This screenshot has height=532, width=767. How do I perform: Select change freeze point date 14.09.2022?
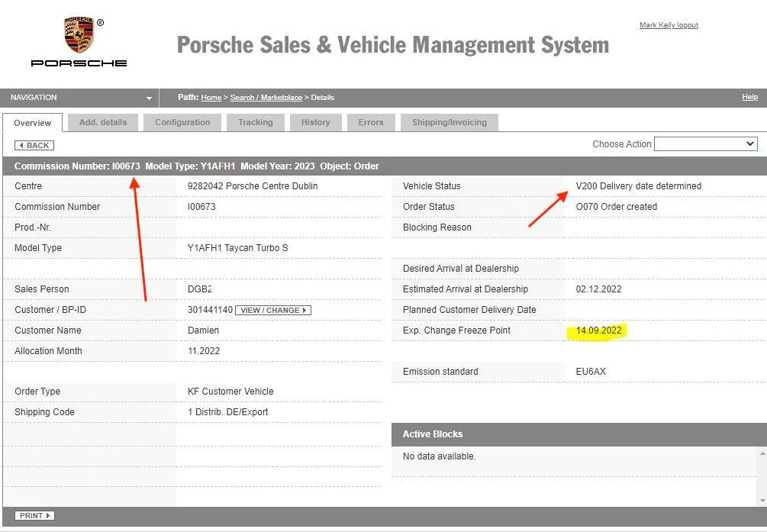point(599,330)
